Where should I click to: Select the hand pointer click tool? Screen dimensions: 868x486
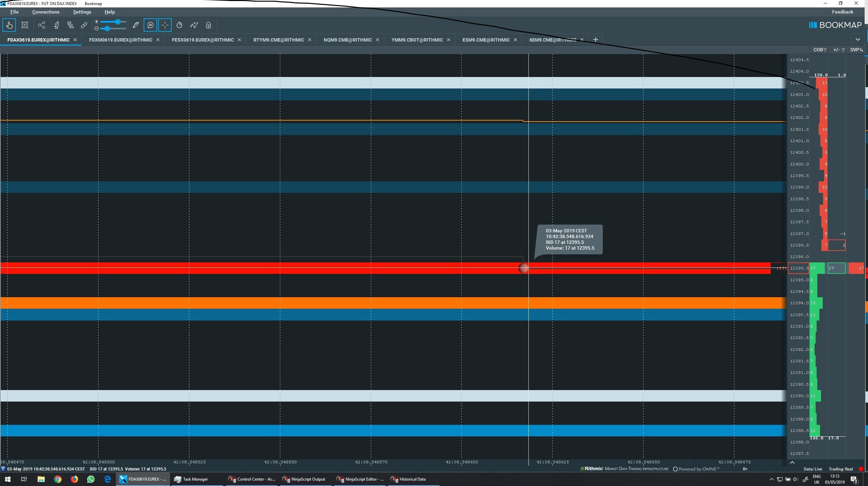pyautogui.click(x=9, y=25)
